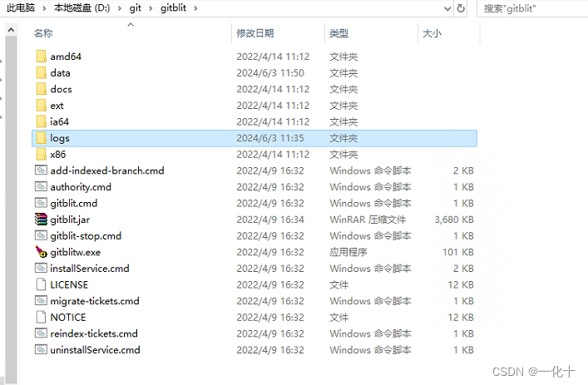Click the LICENSE file icon
588x385 pixels.
41,284
